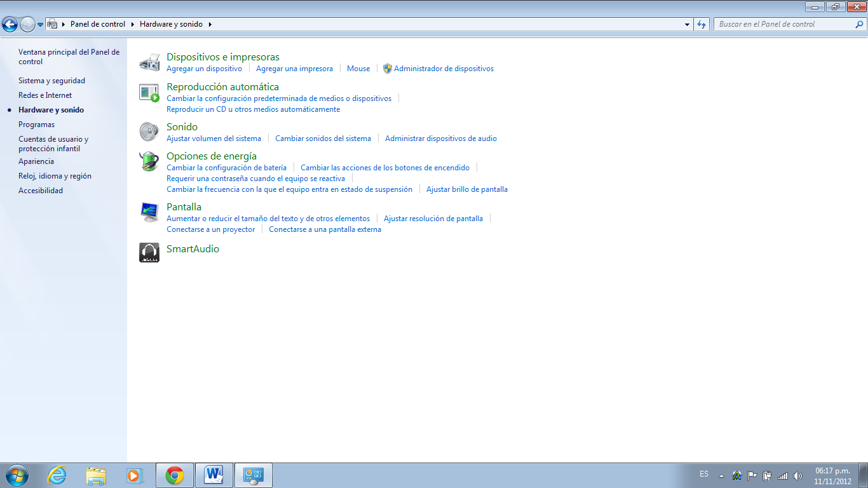Open the volume speaker icon in system tray
This screenshot has height=488, width=868.
click(x=797, y=475)
